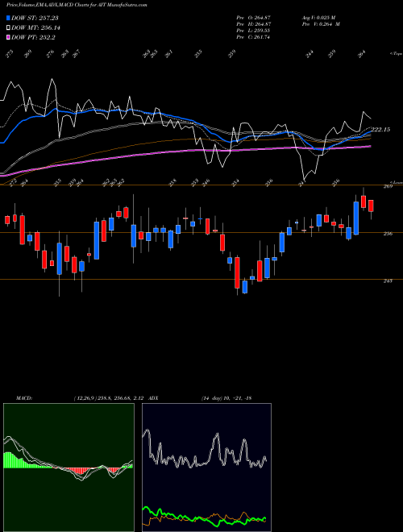Viewport: 403px width, 532px height.
Task: Click the 'Pre O: 264.87' open value
Action: tap(253, 17)
